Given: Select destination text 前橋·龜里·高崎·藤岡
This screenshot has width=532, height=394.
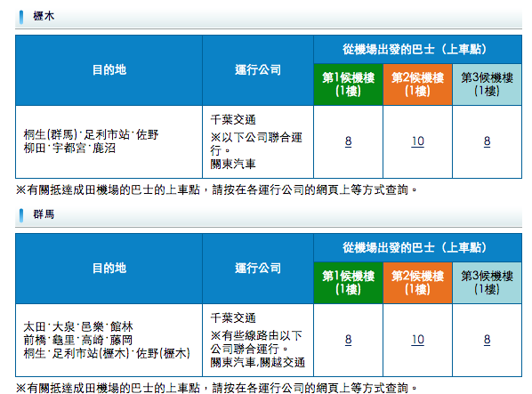Looking at the screenshot, I should click(x=78, y=340).
